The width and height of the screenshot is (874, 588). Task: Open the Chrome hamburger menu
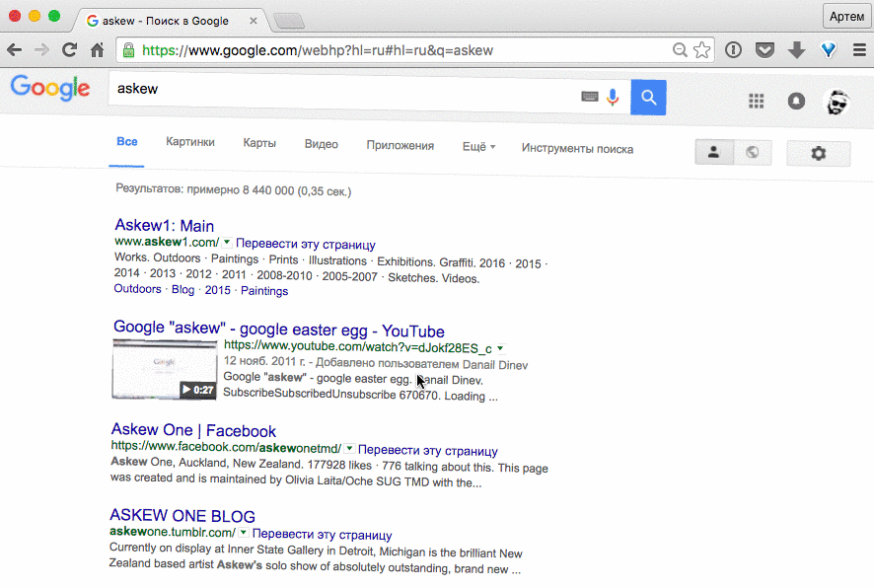(859, 50)
